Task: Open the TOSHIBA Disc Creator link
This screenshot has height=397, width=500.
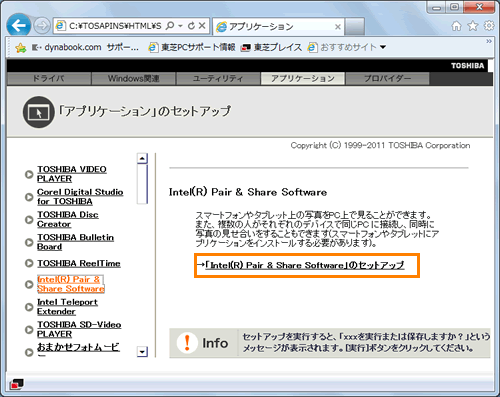Action: tap(68, 219)
